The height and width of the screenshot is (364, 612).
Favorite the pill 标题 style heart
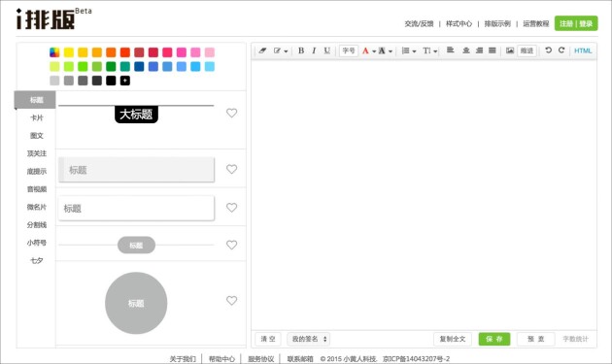click(231, 245)
